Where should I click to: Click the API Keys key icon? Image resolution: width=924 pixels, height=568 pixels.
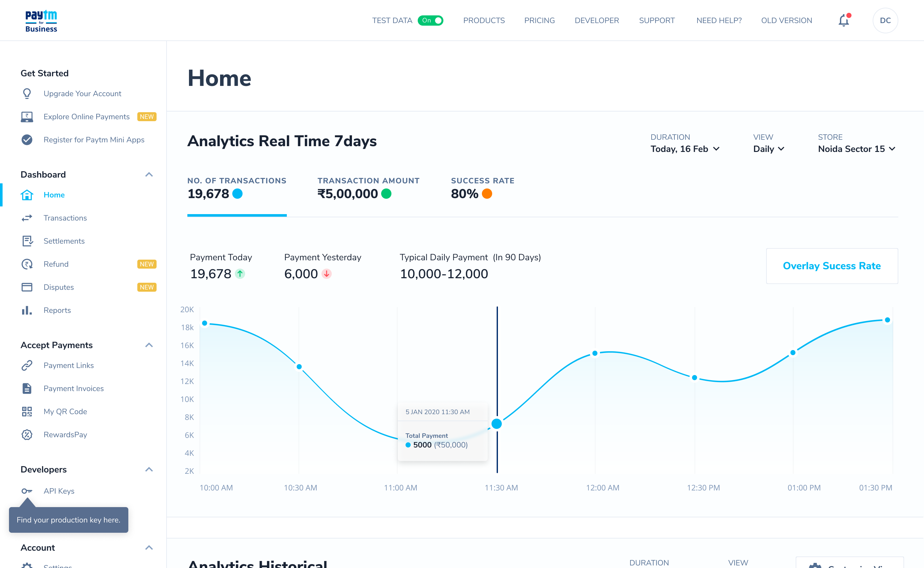point(27,491)
